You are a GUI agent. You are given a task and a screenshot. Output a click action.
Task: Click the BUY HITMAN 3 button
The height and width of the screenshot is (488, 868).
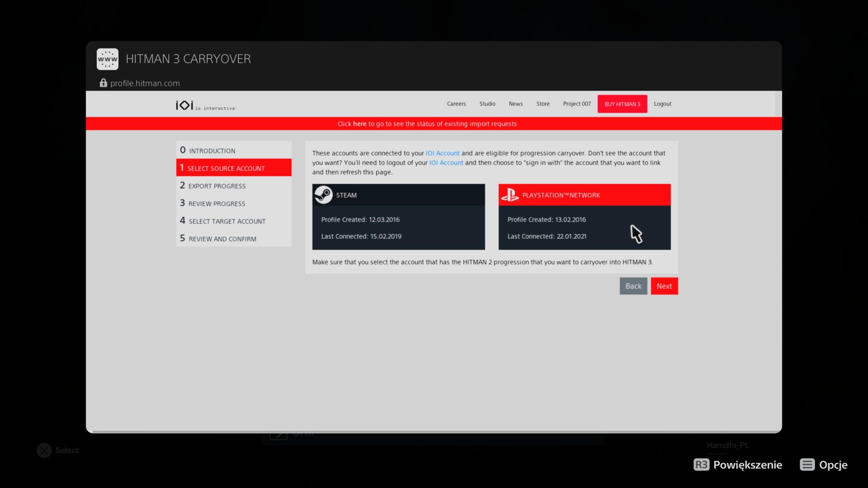tap(622, 104)
